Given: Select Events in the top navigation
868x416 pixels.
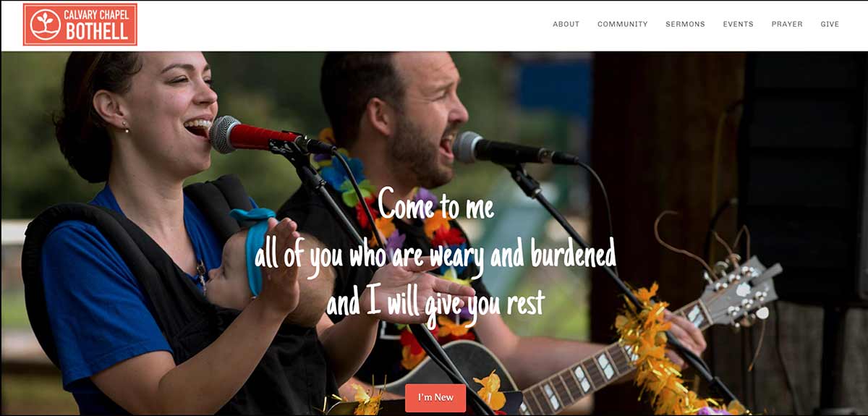Looking at the screenshot, I should click(738, 24).
